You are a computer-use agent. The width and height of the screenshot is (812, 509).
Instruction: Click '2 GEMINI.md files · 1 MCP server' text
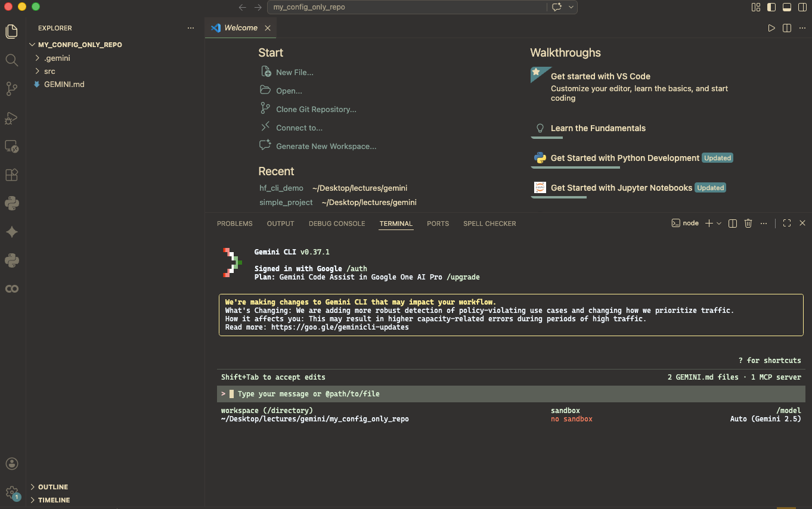[734, 377]
